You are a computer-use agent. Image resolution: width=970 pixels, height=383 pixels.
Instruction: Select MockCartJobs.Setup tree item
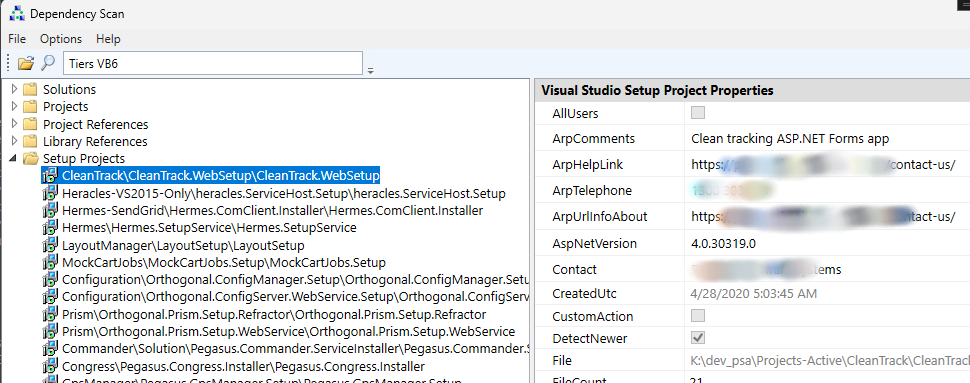[224, 262]
